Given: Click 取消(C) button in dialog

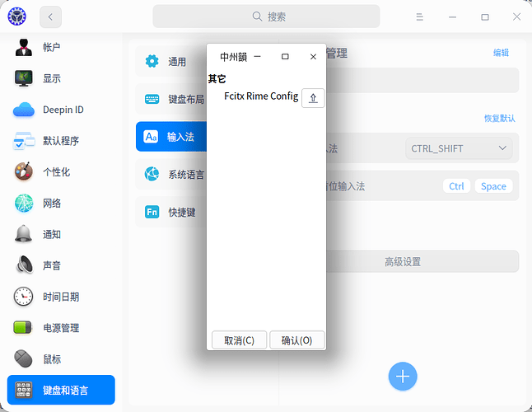Looking at the screenshot, I should (x=239, y=340).
